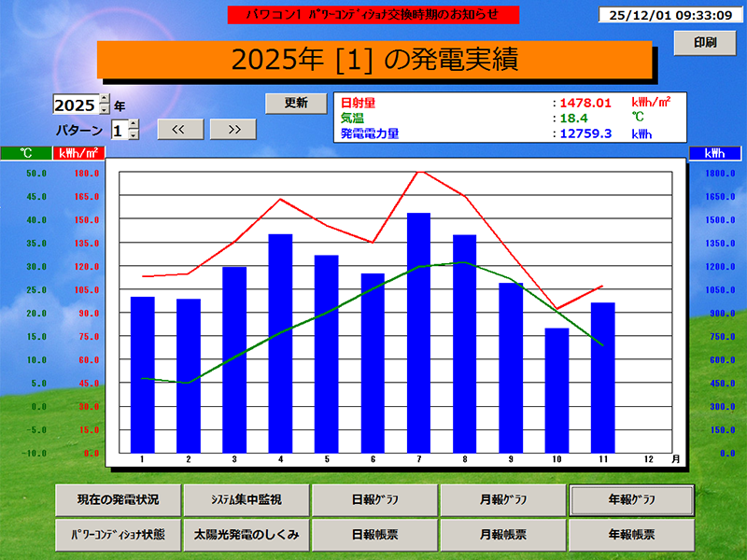Increase the パターン number with up arrow
This screenshot has height=560, width=747.
coord(133,124)
